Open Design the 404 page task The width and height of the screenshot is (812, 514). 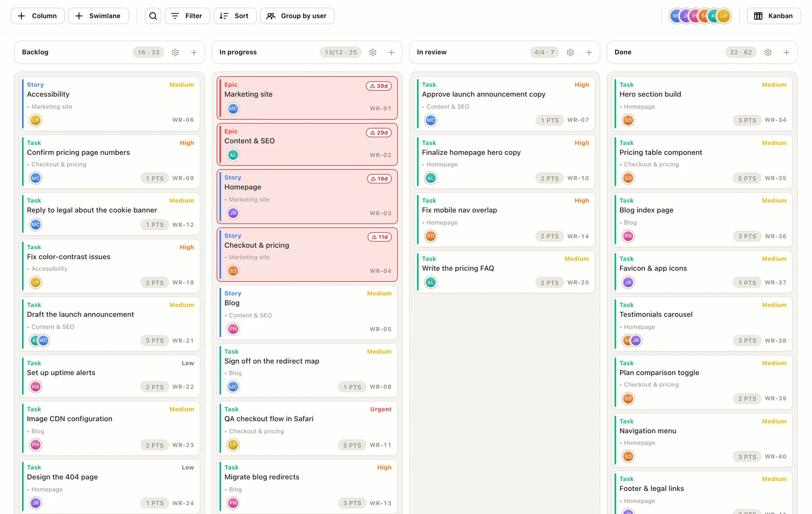pos(110,485)
